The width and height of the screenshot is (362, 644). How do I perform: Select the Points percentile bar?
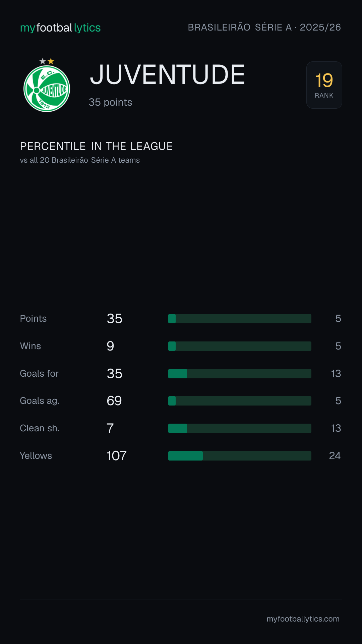pyautogui.click(x=240, y=319)
